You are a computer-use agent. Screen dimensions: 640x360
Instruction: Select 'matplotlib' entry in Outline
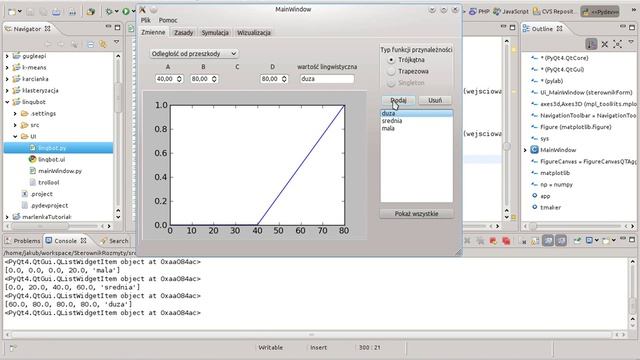pyautogui.click(x=555, y=173)
